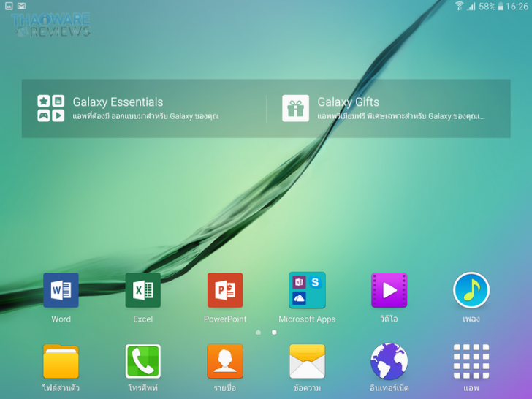Launch the purple video player app

[x=389, y=290]
